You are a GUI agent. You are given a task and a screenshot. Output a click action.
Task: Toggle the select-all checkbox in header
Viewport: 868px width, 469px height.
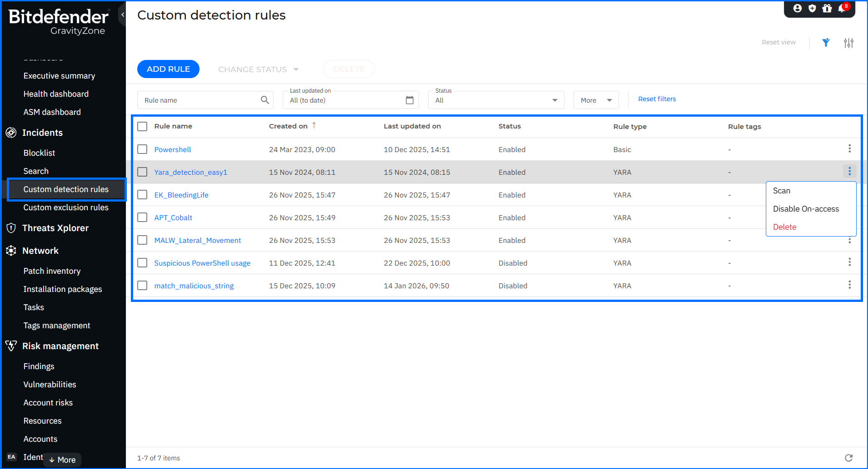(x=142, y=126)
